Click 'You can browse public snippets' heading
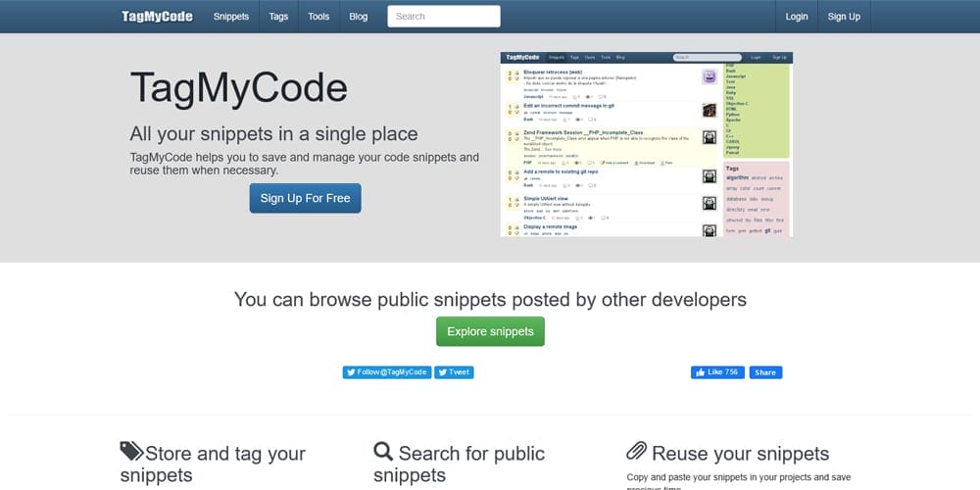The width and height of the screenshot is (980, 490). click(x=490, y=299)
